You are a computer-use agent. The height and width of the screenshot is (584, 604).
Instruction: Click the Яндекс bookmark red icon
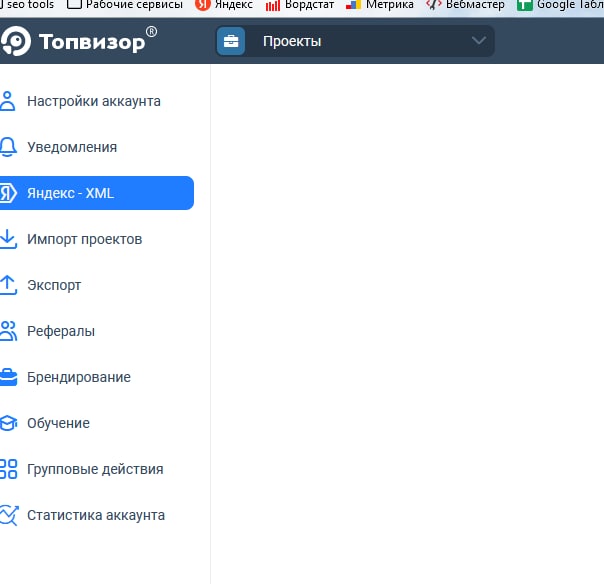click(203, 5)
